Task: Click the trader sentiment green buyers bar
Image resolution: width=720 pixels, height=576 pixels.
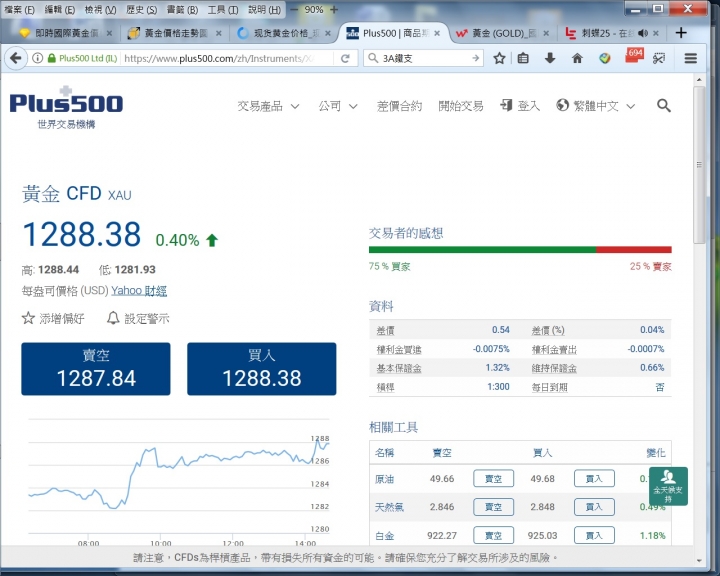Action: [482, 249]
